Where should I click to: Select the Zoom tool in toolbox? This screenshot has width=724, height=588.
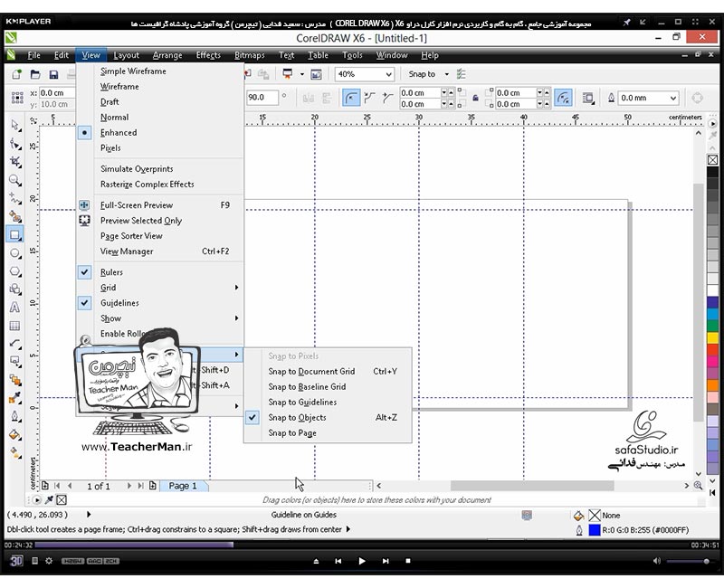[x=15, y=180]
